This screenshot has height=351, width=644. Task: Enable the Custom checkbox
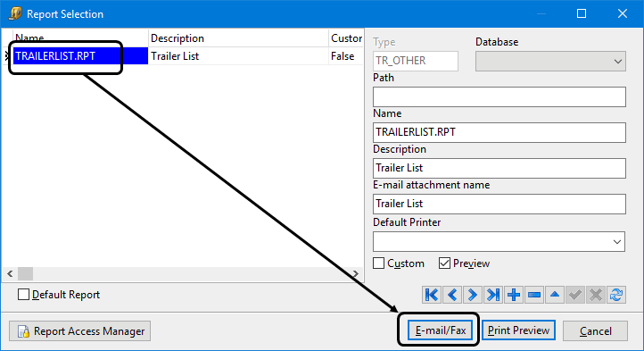tap(379, 263)
